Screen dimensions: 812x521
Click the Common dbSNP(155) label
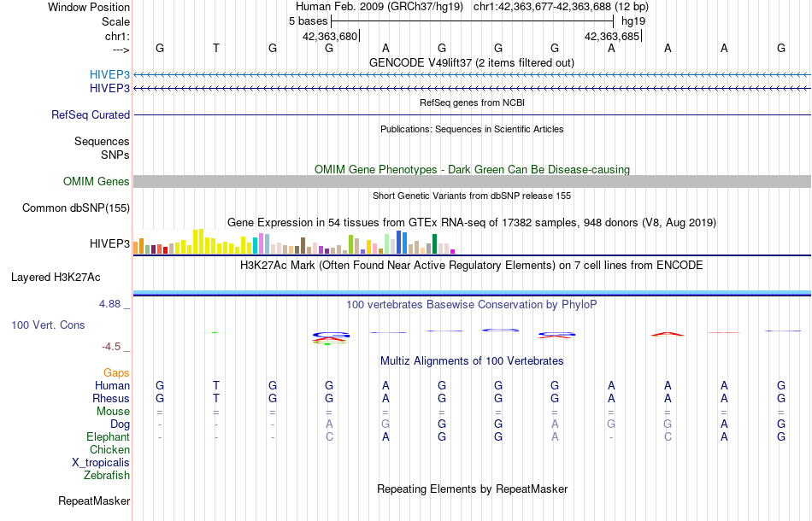click(x=76, y=208)
